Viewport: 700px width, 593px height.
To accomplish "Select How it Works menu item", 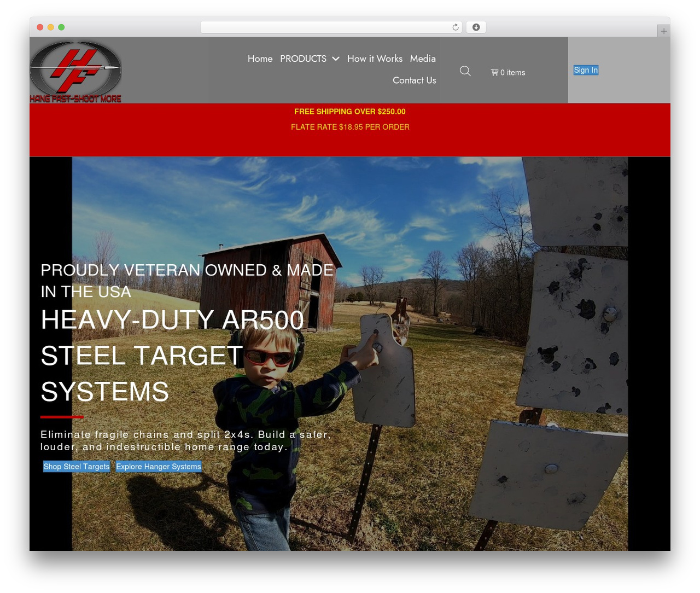I will click(x=375, y=59).
